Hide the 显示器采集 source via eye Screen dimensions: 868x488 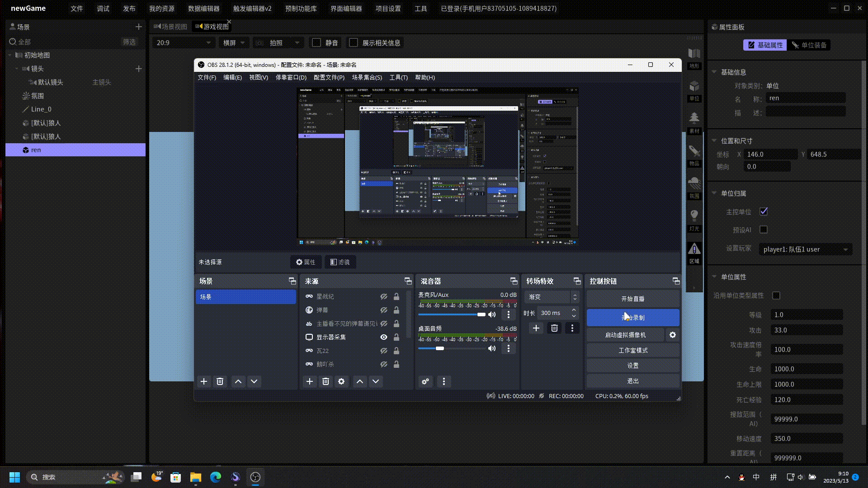[383, 337]
